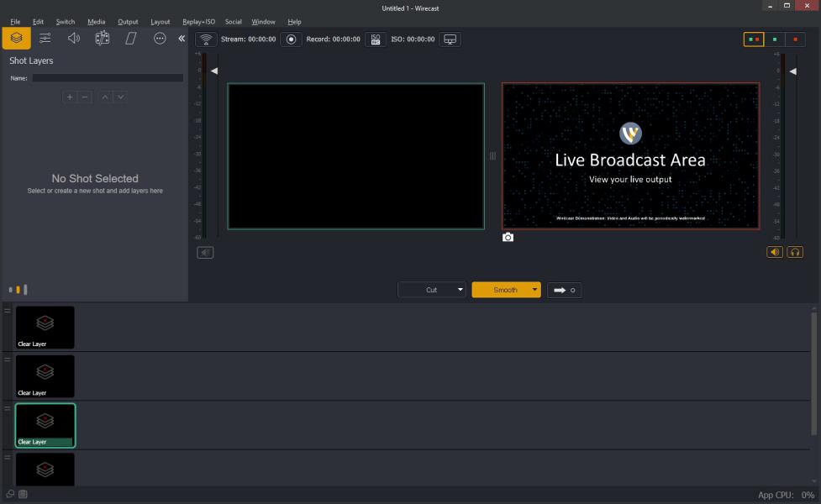Click the topmost layer's handle icon
Image resolution: width=821 pixels, height=504 pixels.
click(8, 311)
